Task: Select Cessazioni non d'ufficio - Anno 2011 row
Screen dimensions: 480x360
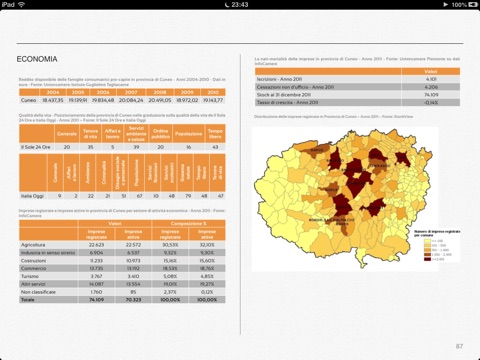Action: (357, 87)
